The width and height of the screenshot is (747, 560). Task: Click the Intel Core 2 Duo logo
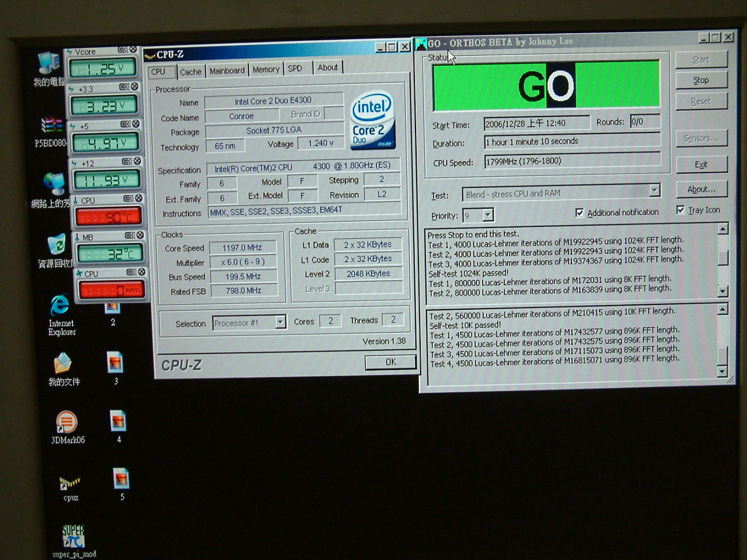tap(372, 120)
